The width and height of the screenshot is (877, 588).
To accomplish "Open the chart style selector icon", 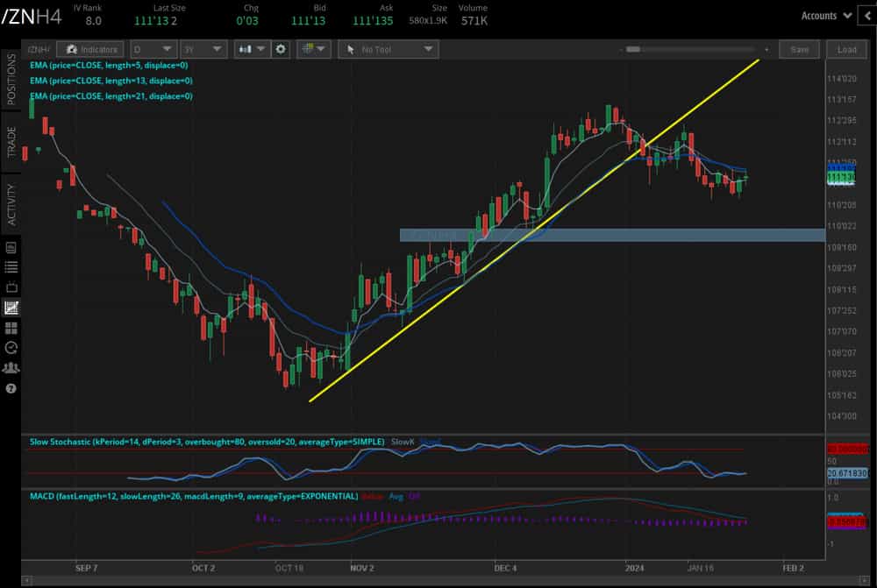I will point(248,49).
